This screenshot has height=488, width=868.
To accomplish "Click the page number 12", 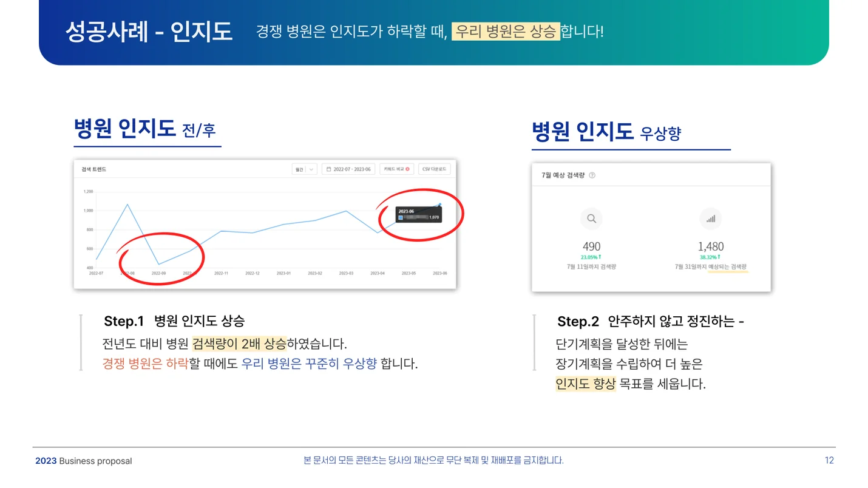I will 829,460.
